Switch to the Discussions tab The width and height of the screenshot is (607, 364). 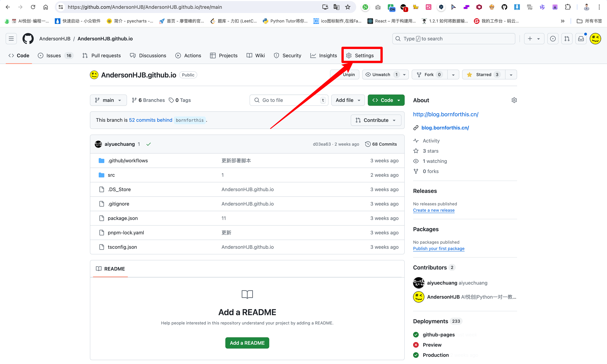coord(148,56)
